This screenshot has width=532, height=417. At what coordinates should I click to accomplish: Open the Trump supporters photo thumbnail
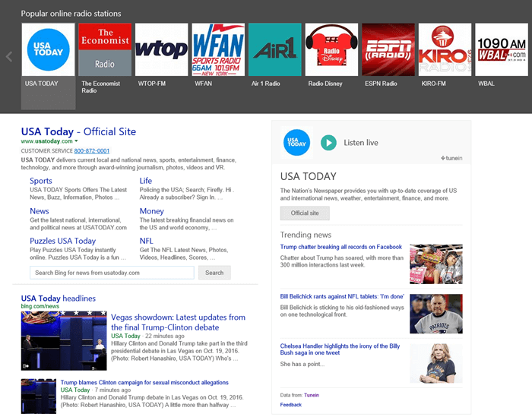[436, 264]
